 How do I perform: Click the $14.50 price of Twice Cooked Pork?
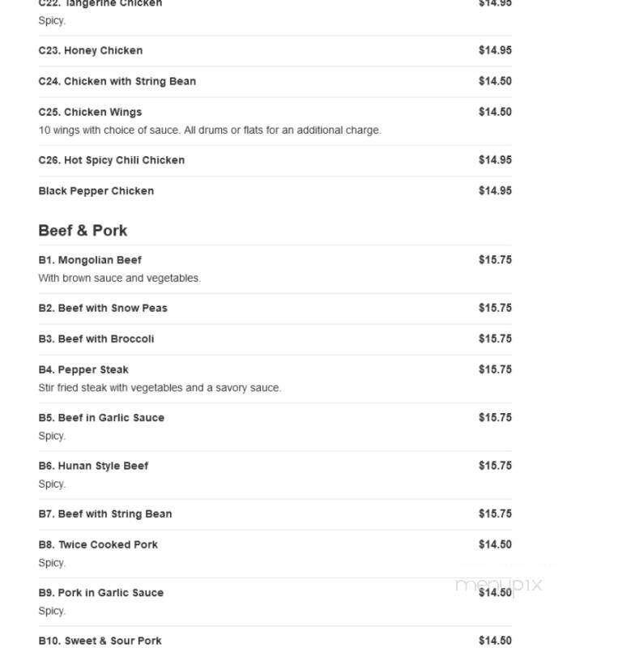[x=495, y=545]
